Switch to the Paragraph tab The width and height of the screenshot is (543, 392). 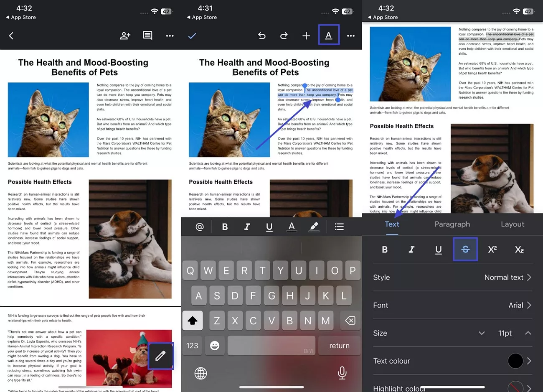[x=452, y=224]
